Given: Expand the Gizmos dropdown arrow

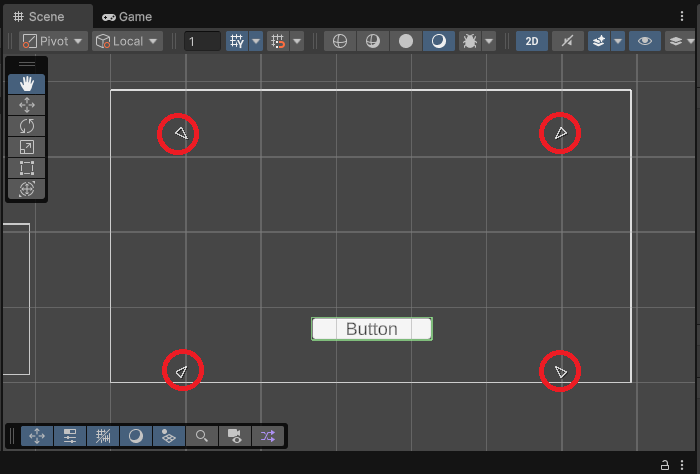Looking at the screenshot, I should pos(691,42).
